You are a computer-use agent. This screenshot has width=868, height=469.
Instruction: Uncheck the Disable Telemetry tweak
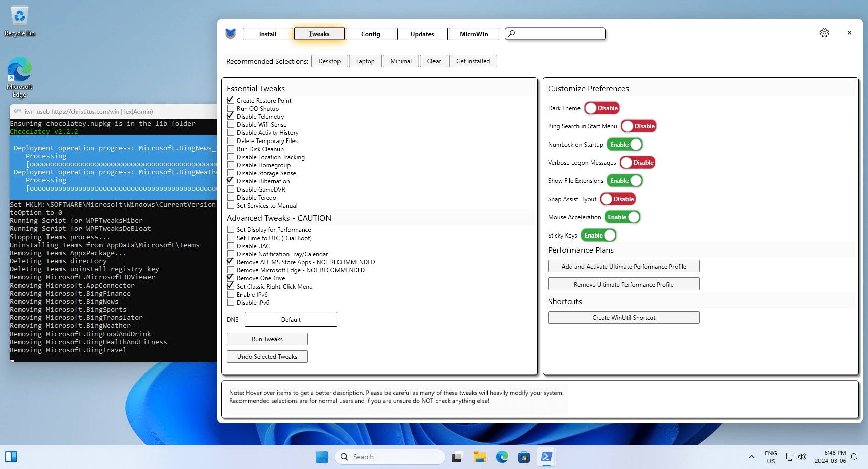point(231,116)
